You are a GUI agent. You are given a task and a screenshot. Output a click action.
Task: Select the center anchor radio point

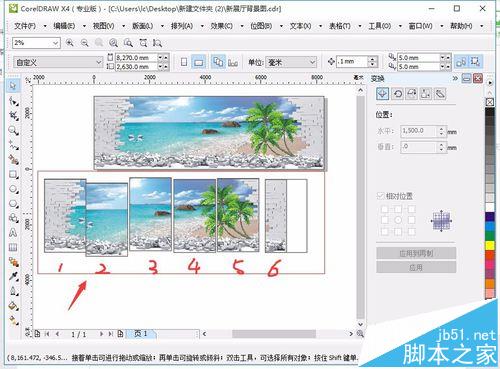(398, 220)
